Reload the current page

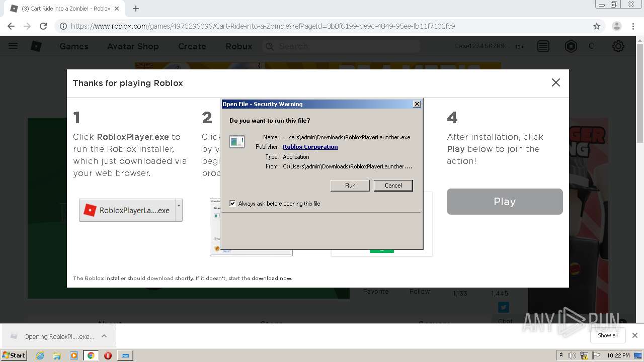click(43, 26)
